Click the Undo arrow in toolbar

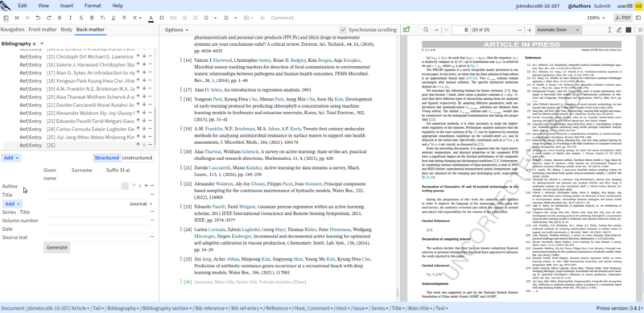[x=38, y=18]
